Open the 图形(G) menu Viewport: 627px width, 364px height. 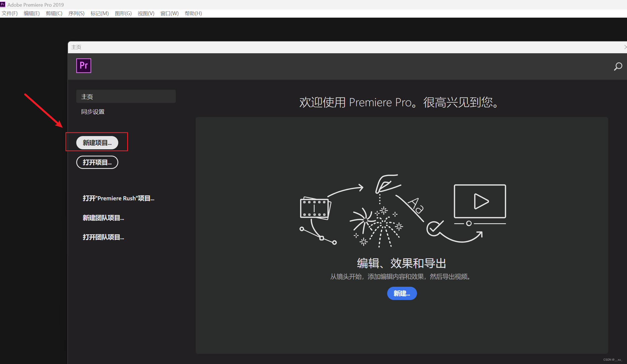pos(123,14)
